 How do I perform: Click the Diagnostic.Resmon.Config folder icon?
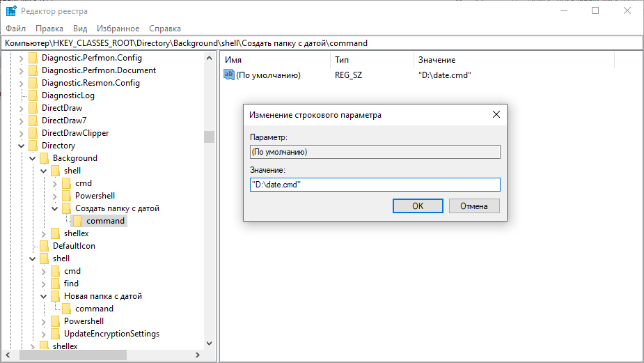(x=33, y=83)
